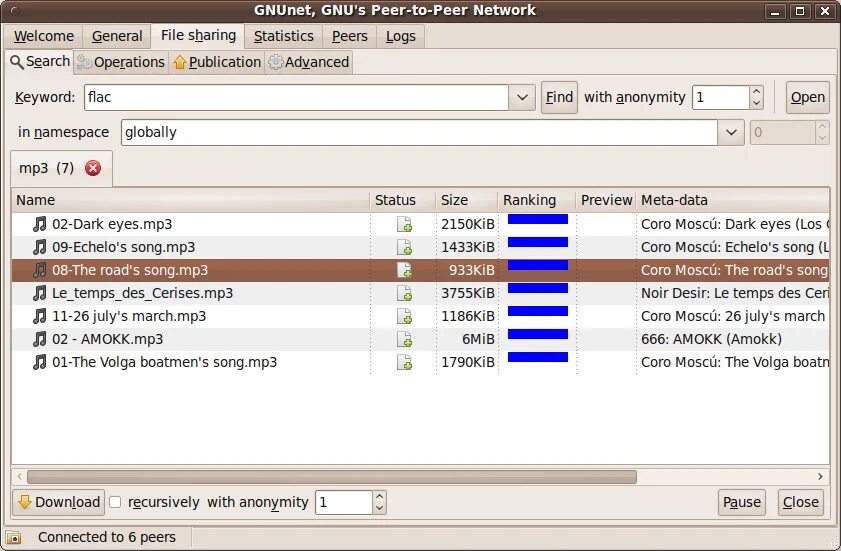
Task: Click music note icon for 11-26 july's march.mp3
Action: point(39,316)
